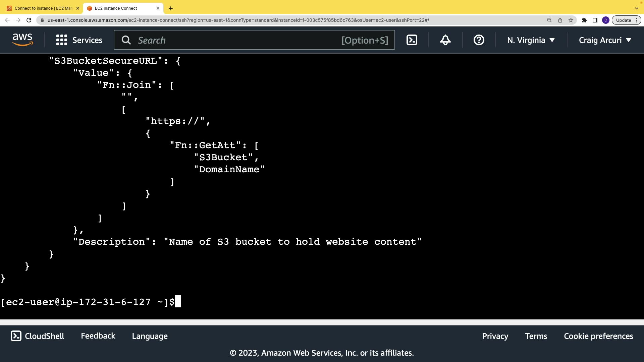The width and height of the screenshot is (644, 362).
Task: Expand the N. Virginia region dropdown
Action: point(531,40)
